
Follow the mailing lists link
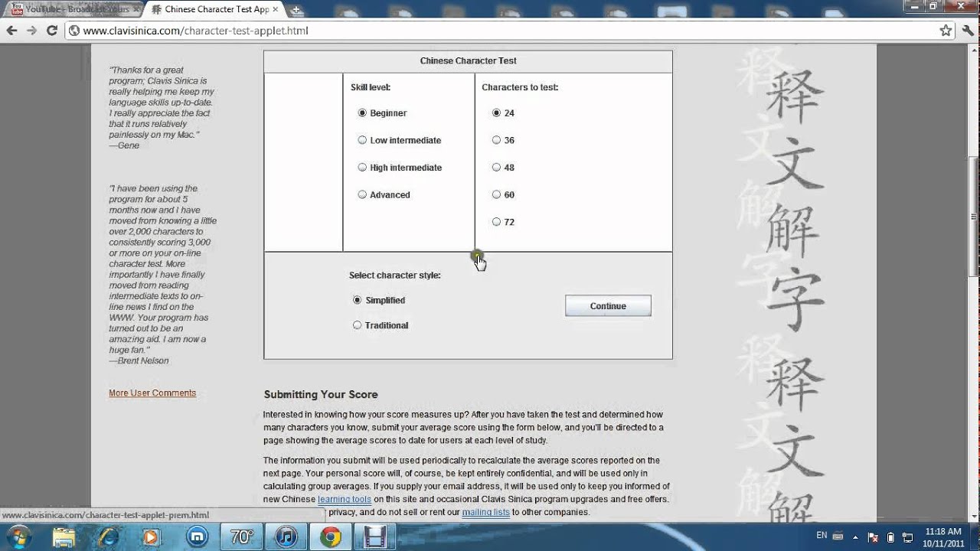(485, 513)
